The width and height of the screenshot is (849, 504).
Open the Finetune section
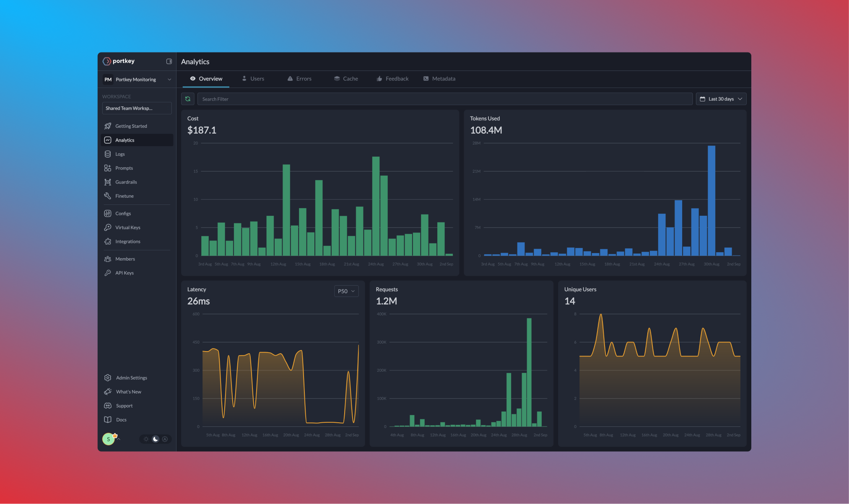124,196
